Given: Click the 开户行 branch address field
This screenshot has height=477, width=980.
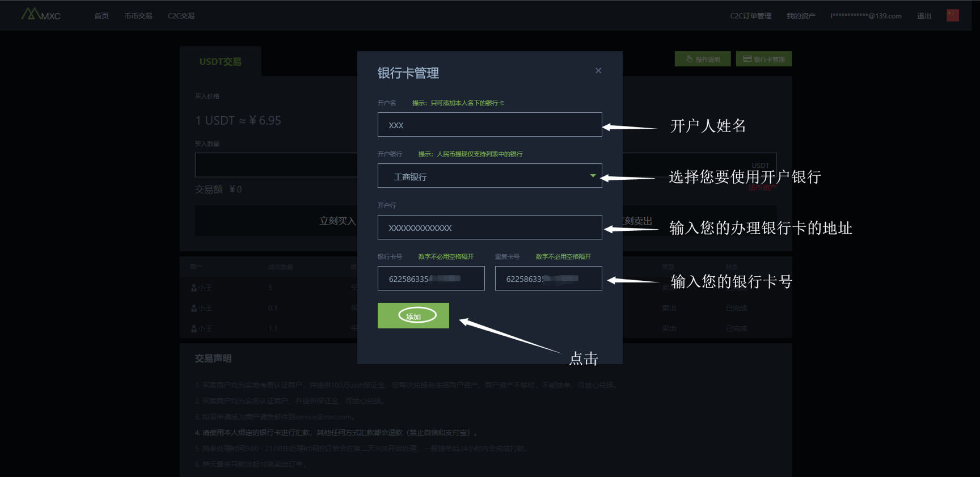Looking at the screenshot, I should pyautogui.click(x=489, y=227).
